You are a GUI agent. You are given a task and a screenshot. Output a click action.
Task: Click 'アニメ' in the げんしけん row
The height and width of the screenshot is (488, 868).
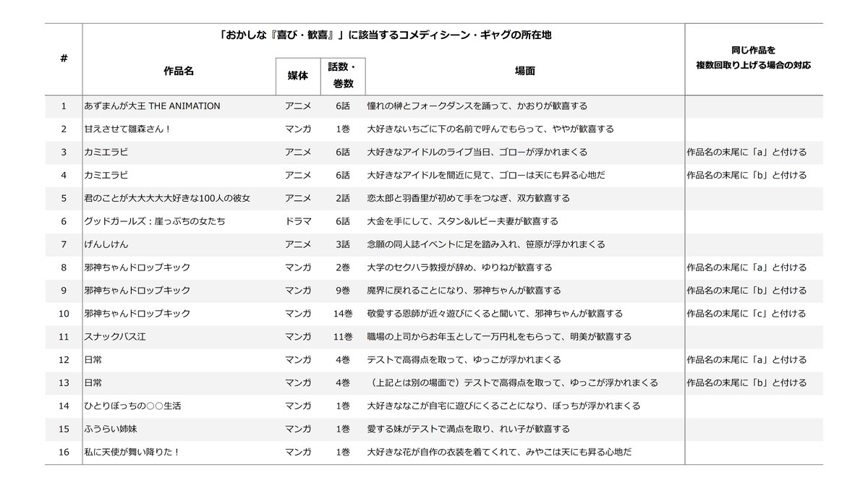[x=298, y=244]
